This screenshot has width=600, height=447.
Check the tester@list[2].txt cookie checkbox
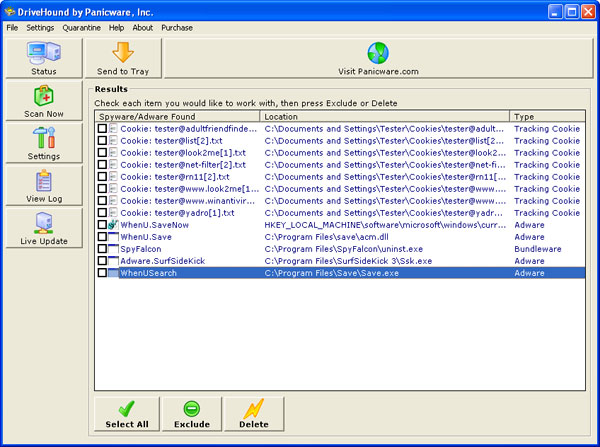click(x=102, y=140)
